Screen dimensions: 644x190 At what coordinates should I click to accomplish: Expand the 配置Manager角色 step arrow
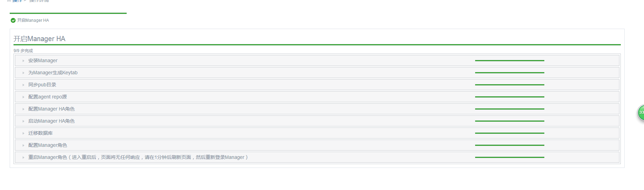(24, 145)
